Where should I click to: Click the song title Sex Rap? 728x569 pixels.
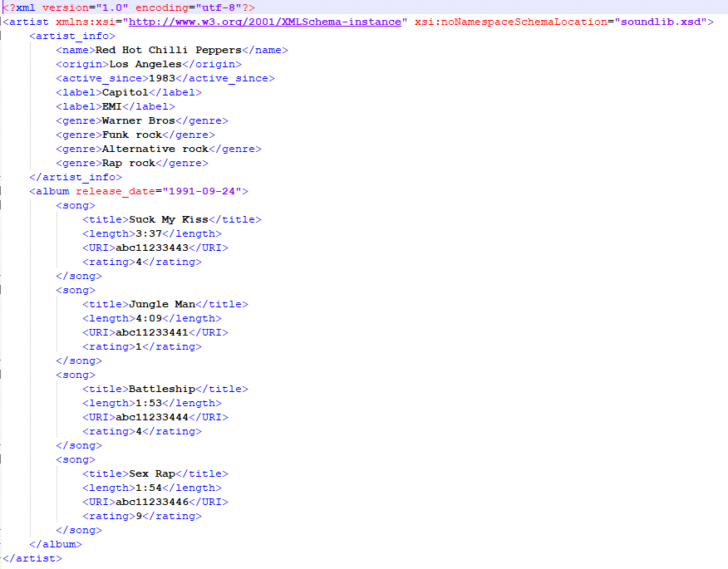(152, 473)
